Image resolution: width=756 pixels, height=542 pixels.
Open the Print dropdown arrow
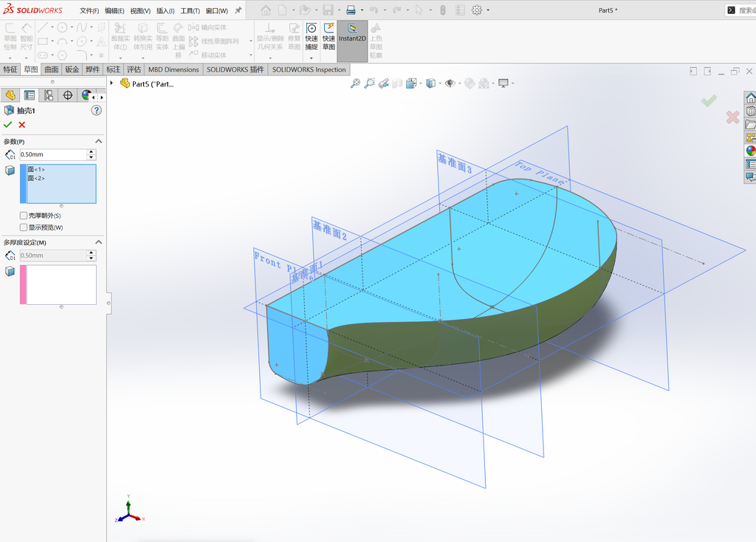pos(362,10)
